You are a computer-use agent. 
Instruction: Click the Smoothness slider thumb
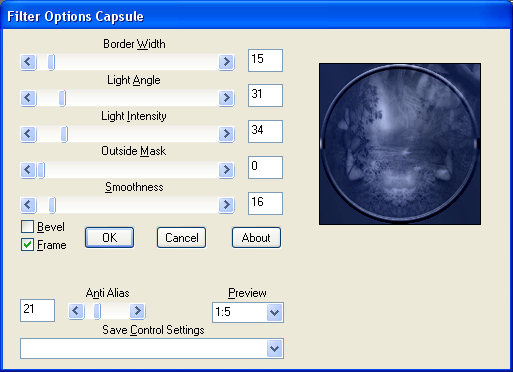[x=52, y=205]
